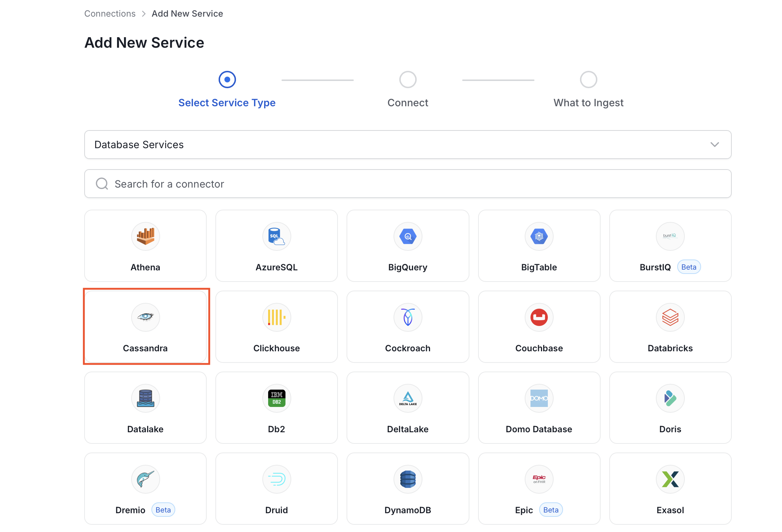Choose the Druid connector icon
This screenshot has width=782, height=532.
point(277,479)
